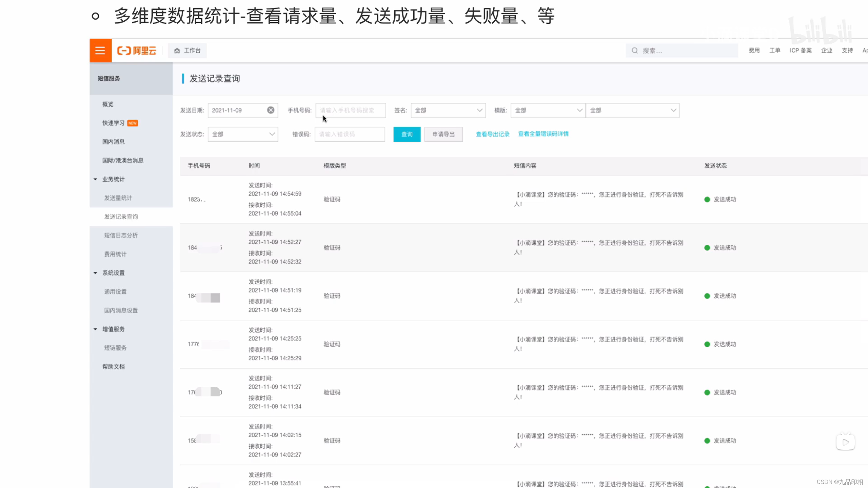868x488 pixels.
Task: Click the NEW badge beside 快速学习
Action: click(133, 123)
